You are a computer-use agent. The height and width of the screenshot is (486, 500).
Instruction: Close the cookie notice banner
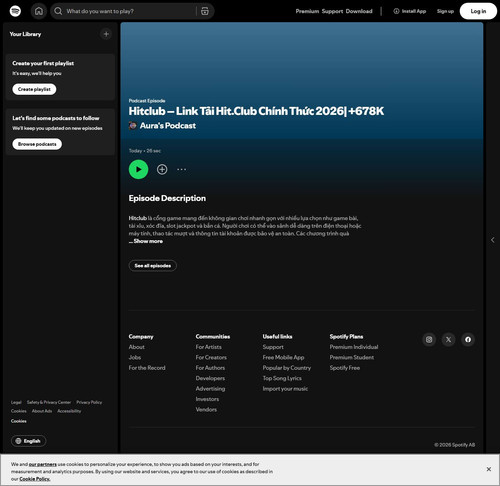489,469
